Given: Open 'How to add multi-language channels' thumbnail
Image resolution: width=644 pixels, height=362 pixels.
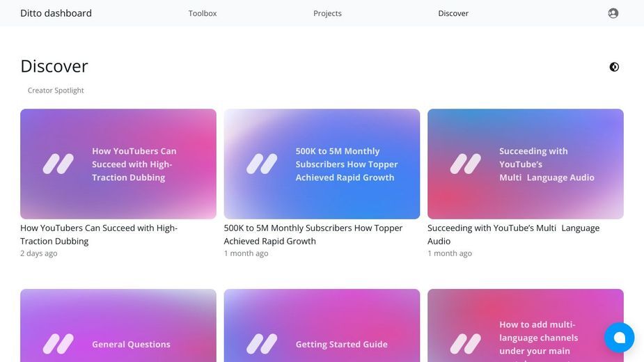Looking at the screenshot, I should pyautogui.click(x=526, y=325).
